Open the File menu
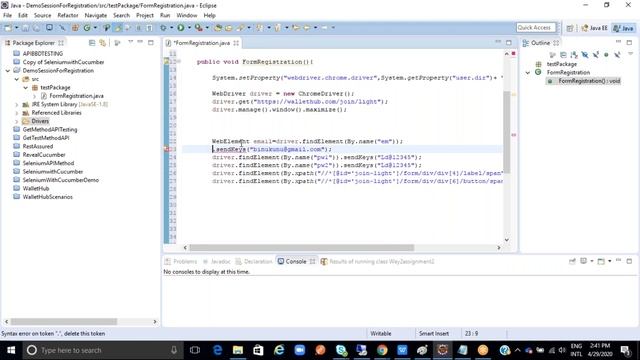The width and height of the screenshot is (640, 360). pyautogui.click(x=7, y=16)
